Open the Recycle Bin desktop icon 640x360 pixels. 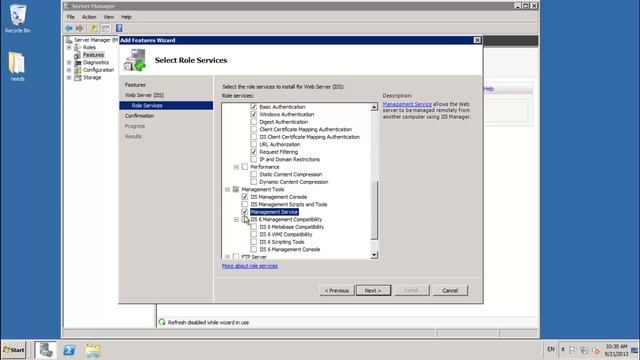point(18,19)
